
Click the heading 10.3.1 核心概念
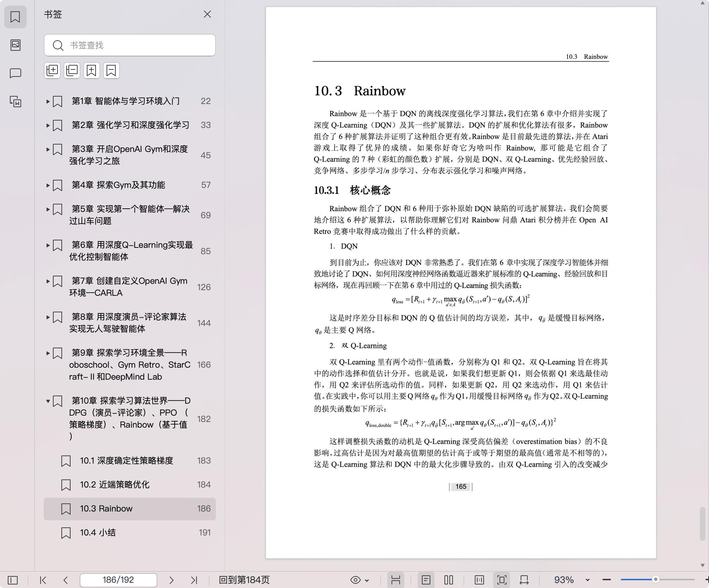click(x=352, y=190)
